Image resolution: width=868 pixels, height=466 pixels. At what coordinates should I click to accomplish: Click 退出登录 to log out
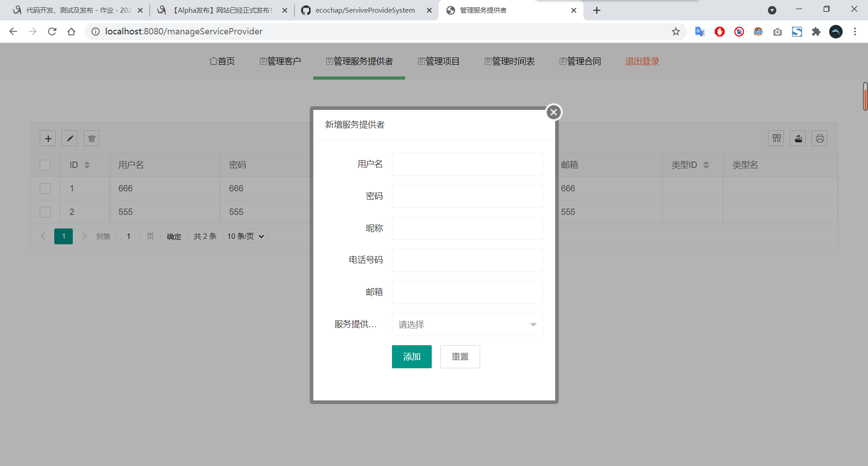pyautogui.click(x=642, y=61)
